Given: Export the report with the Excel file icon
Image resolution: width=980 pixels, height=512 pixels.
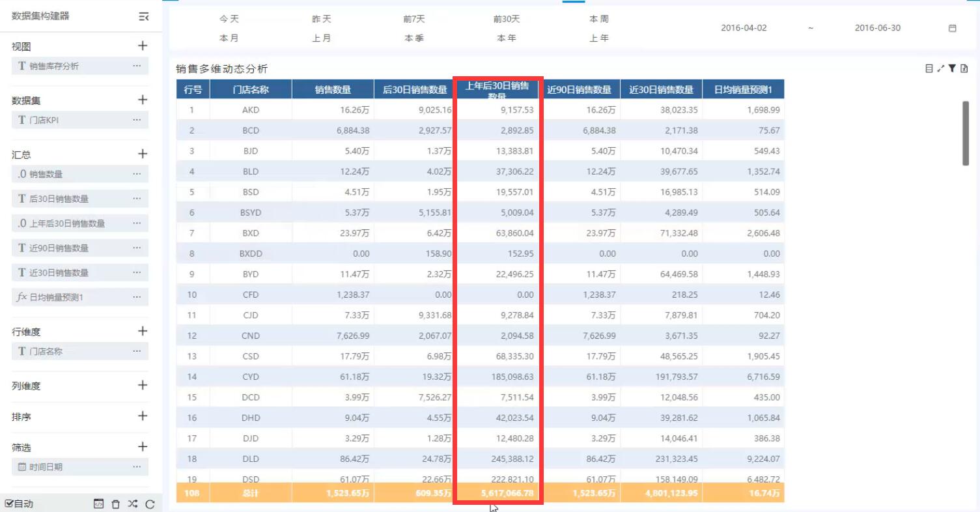Looking at the screenshot, I should coord(964,68).
